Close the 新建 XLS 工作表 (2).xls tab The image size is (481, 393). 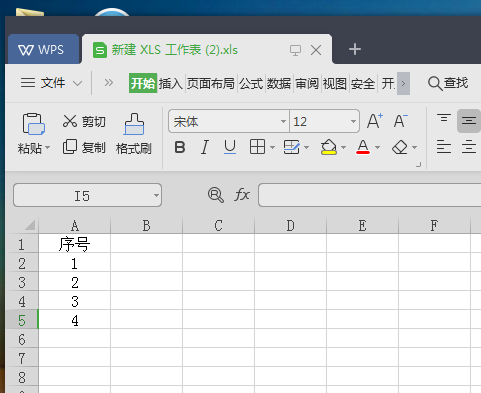[x=316, y=50]
